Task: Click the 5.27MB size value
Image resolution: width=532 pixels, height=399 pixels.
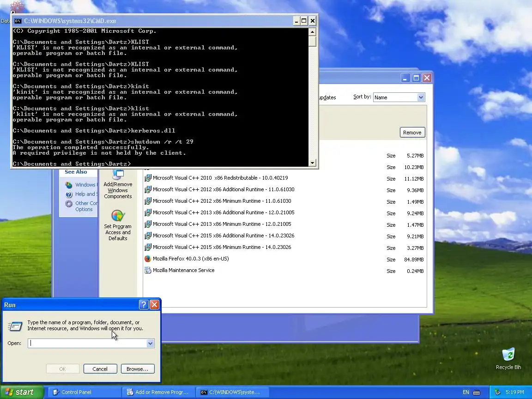Action: (x=415, y=156)
